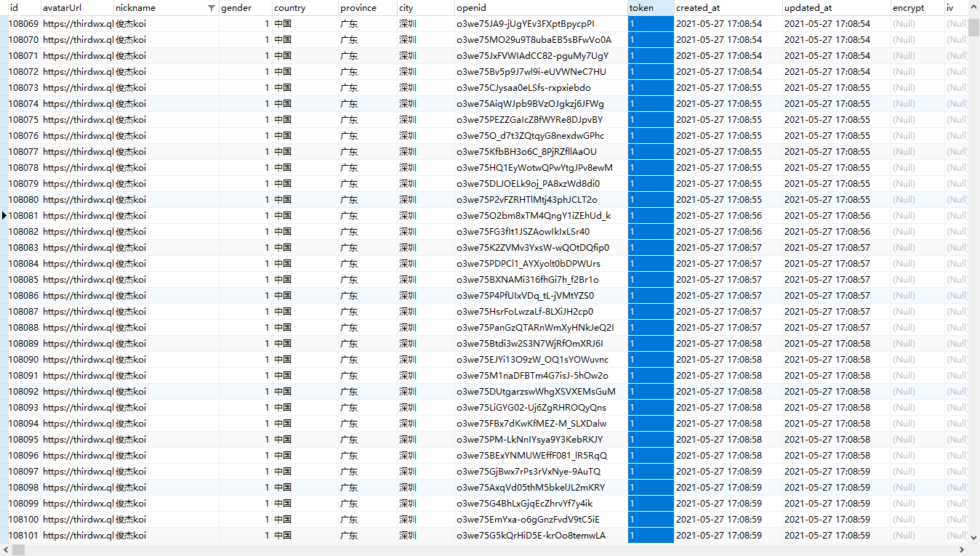
Task: Select the highlighted token column header
Action: [651, 8]
